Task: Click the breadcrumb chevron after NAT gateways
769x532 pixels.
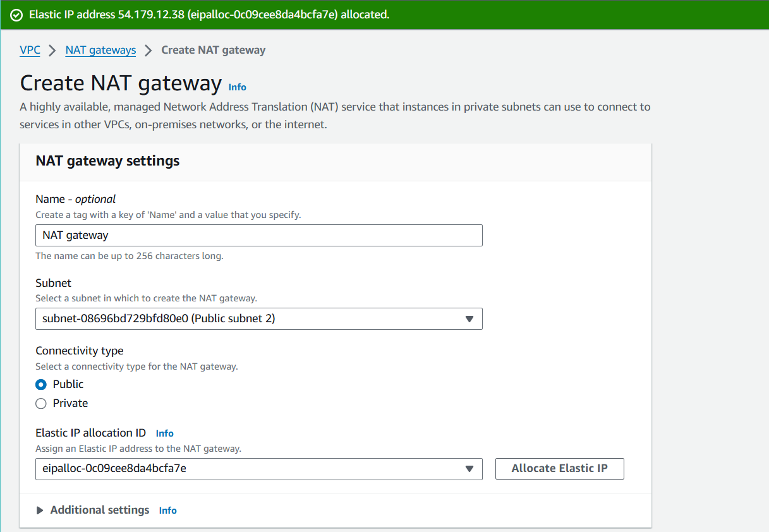Action: tap(148, 51)
